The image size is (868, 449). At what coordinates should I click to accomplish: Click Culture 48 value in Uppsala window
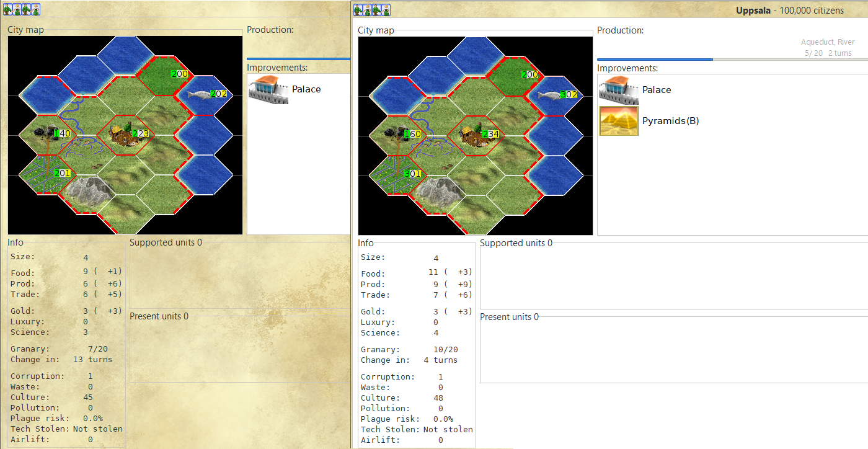point(438,398)
